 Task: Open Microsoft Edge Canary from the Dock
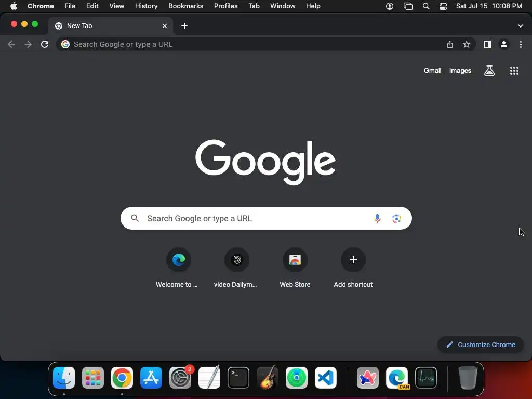397,378
